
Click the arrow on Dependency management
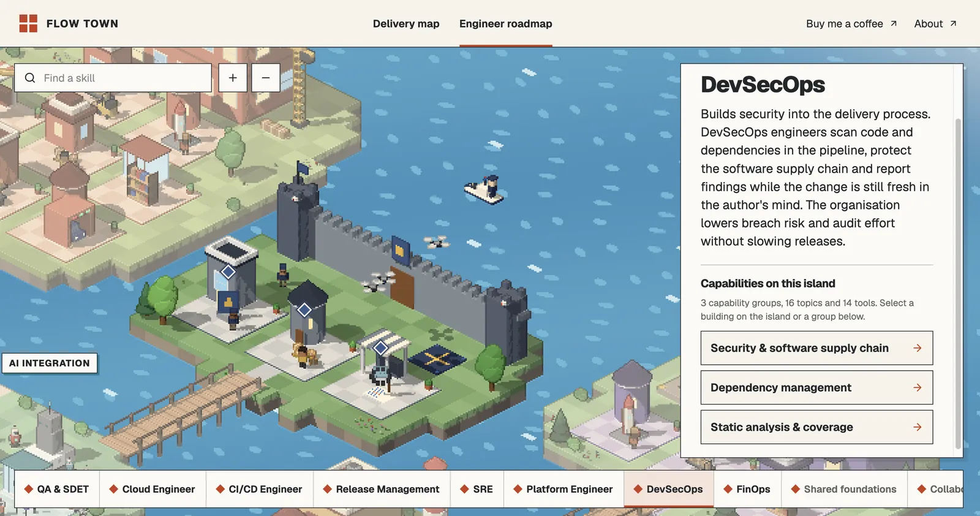[918, 387]
